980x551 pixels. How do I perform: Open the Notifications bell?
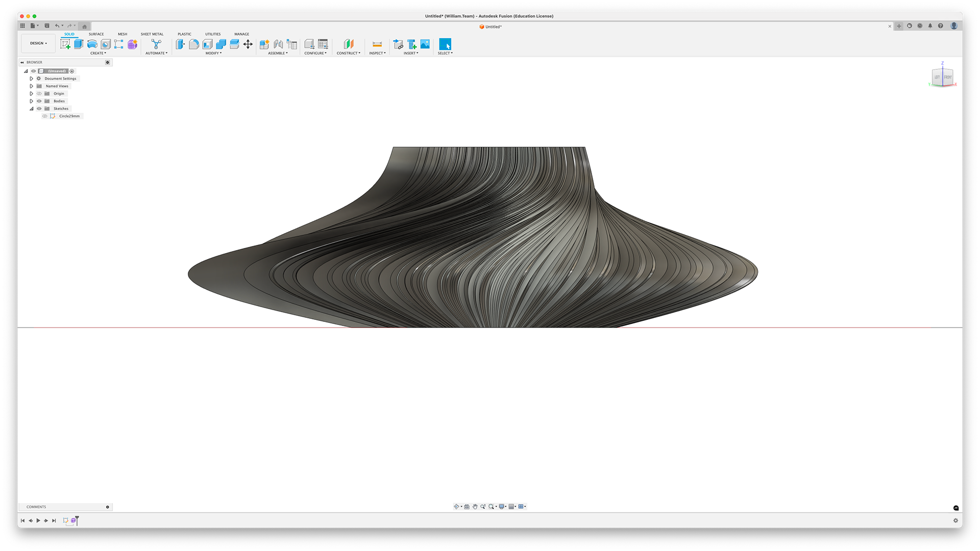pos(930,26)
